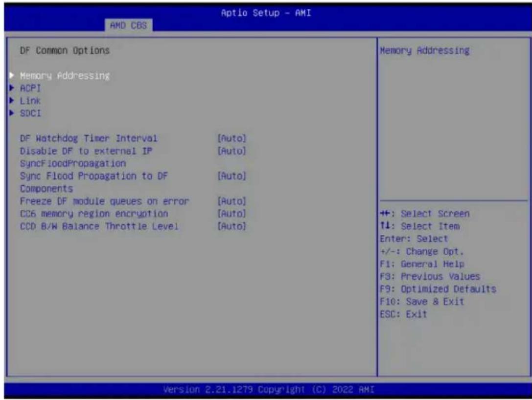Select CCD B/W Balance Throttle Level option
The height and width of the screenshot is (400, 532).
99,226
